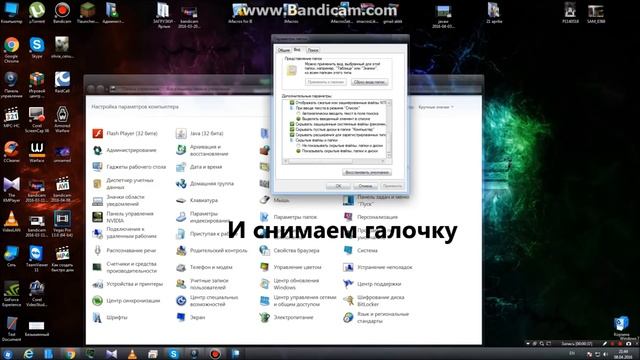Open uTorrent desktop shortcut

click(x=37, y=13)
